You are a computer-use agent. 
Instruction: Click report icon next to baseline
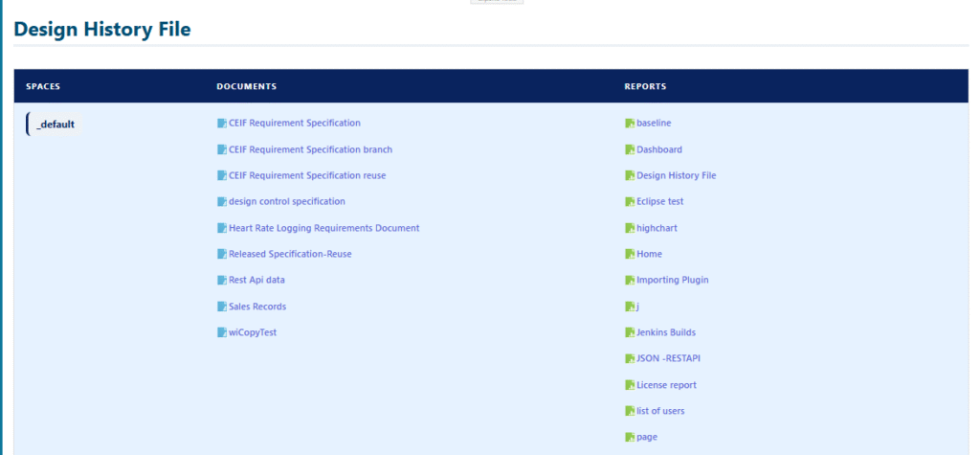(630, 124)
